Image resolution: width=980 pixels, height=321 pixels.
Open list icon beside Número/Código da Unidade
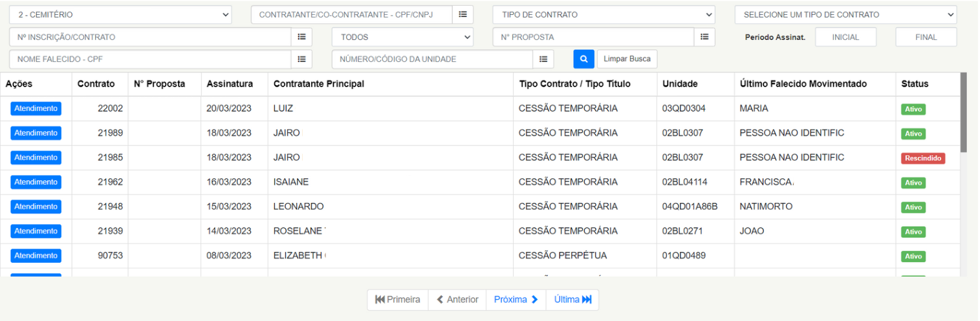pos(543,59)
